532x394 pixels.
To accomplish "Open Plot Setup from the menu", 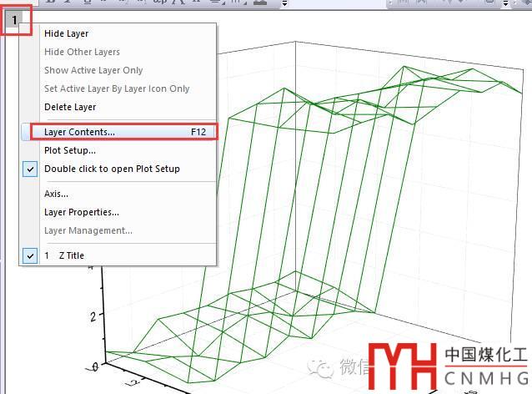I will tap(70, 150).
